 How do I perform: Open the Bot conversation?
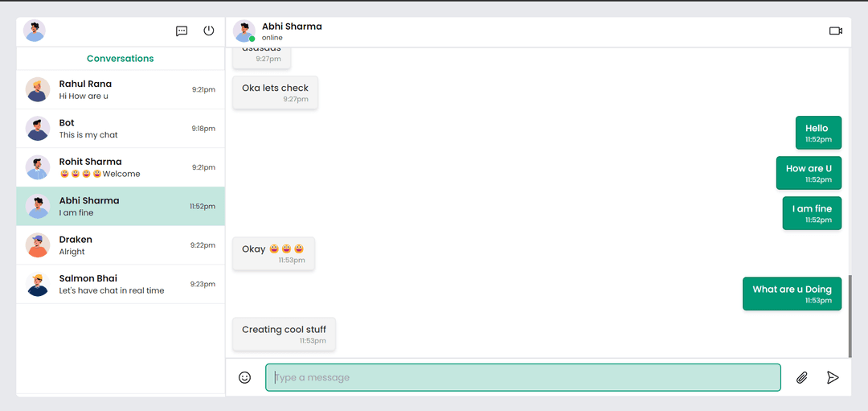pyautogui.click(x=121, y=129)
